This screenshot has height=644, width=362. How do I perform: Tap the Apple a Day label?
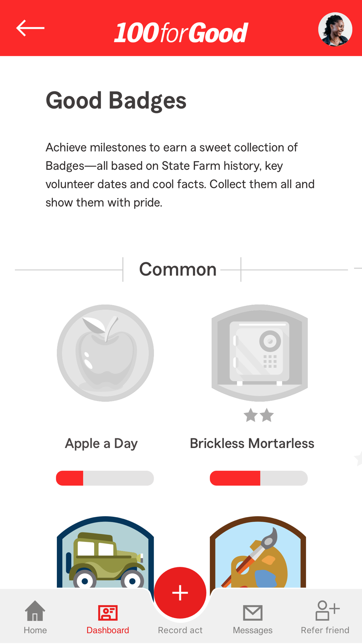[101, 443]
